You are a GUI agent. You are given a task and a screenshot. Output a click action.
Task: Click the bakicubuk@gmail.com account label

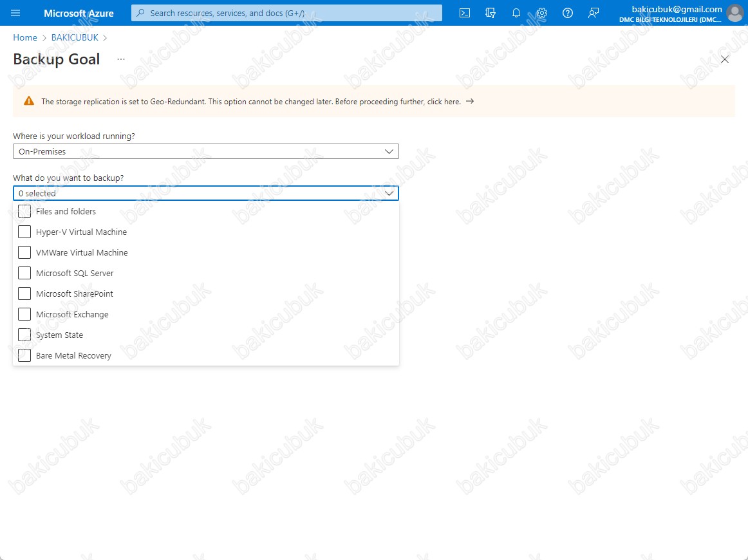coord(677,9)
